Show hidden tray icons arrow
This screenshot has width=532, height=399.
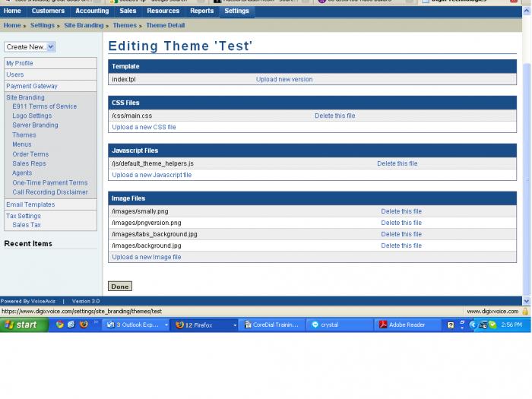pos(472,325)
